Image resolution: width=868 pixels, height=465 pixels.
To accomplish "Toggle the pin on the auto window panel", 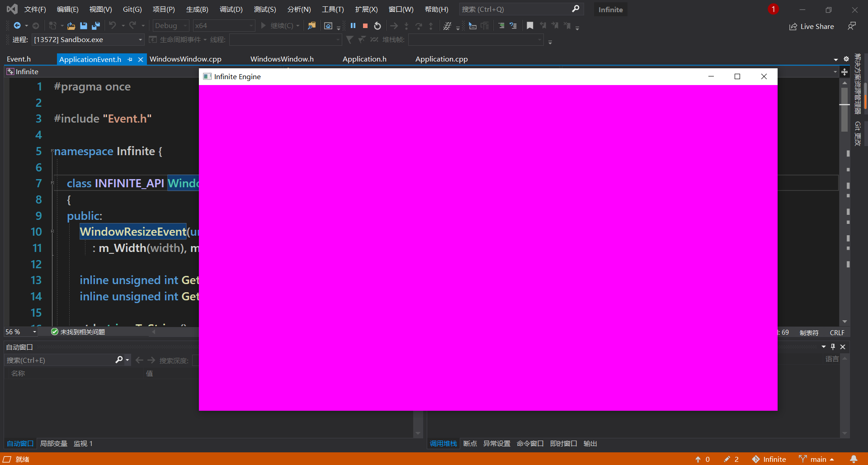I will pyautogui.click(x=833, y=347).
